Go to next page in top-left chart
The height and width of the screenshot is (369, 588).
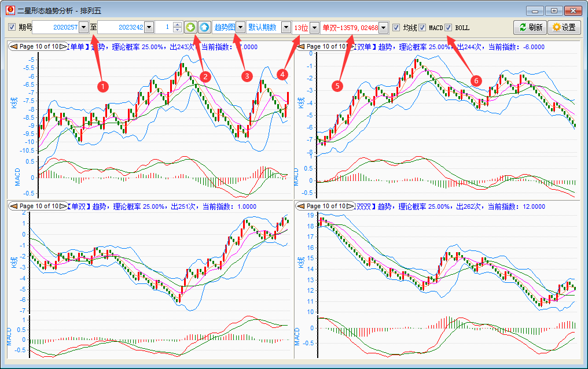63,46
